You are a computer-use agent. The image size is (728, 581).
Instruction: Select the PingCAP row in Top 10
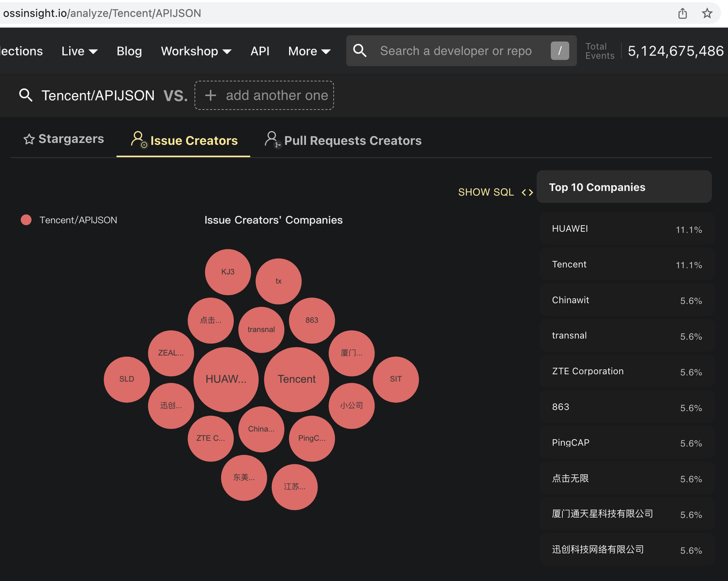(626, 443)
